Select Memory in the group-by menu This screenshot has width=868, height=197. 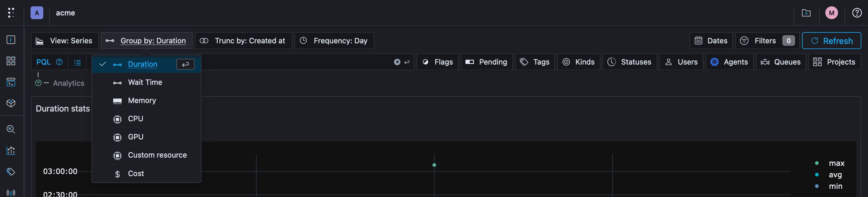click(x=146, y=101)
